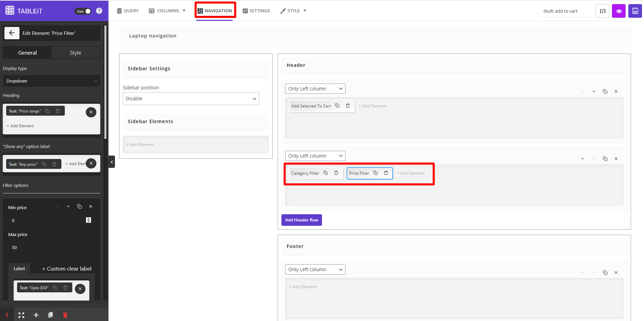This screenshot has height=321, width=644.
Task: Add Element under Heading
Action: click(20, 126)
